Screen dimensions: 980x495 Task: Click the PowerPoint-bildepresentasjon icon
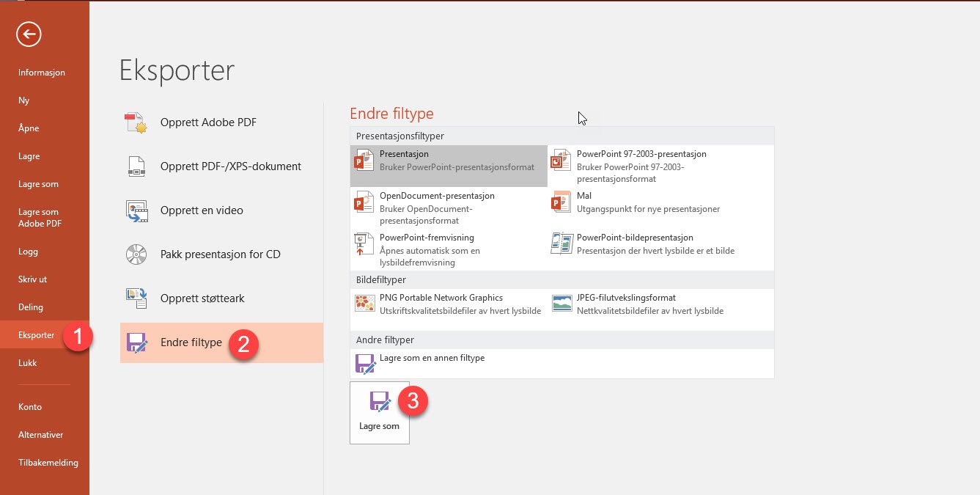click(561, 243)
